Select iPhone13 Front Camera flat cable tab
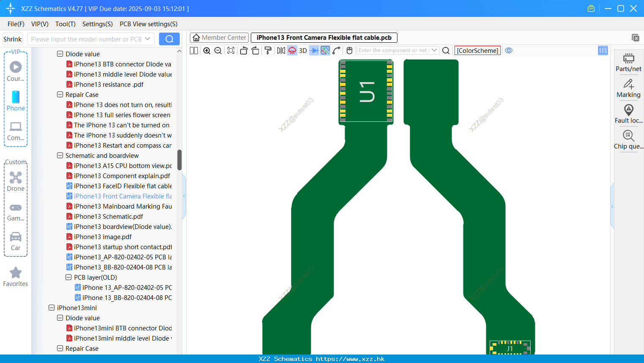This screenshot has width=644, height=363. click(x=324, y=38)
